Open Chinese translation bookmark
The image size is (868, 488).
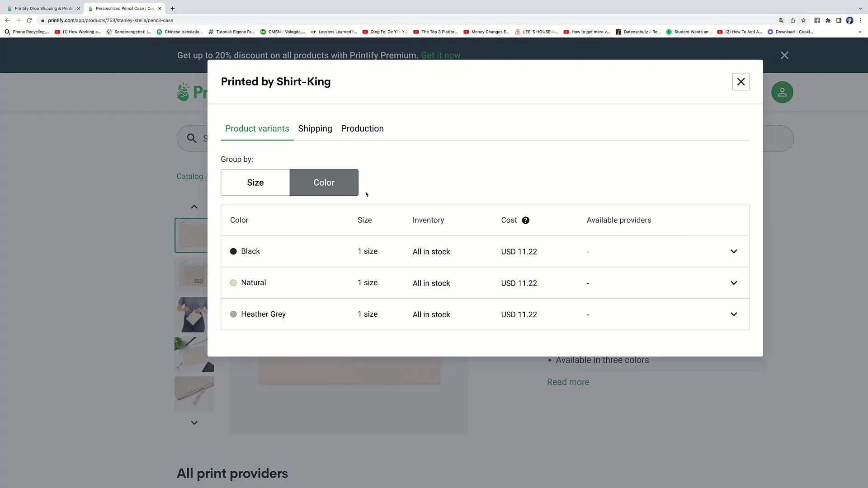[x=179, y=32]
